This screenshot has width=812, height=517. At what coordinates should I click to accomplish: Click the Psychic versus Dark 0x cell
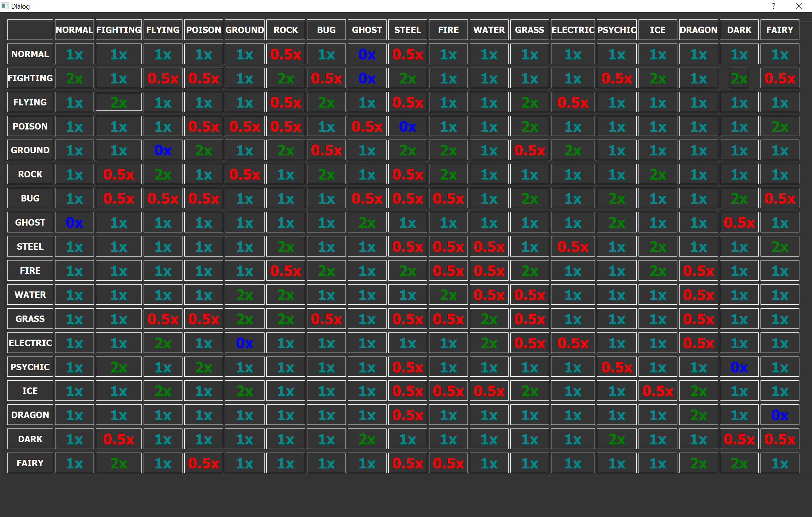tap(739, 367)
